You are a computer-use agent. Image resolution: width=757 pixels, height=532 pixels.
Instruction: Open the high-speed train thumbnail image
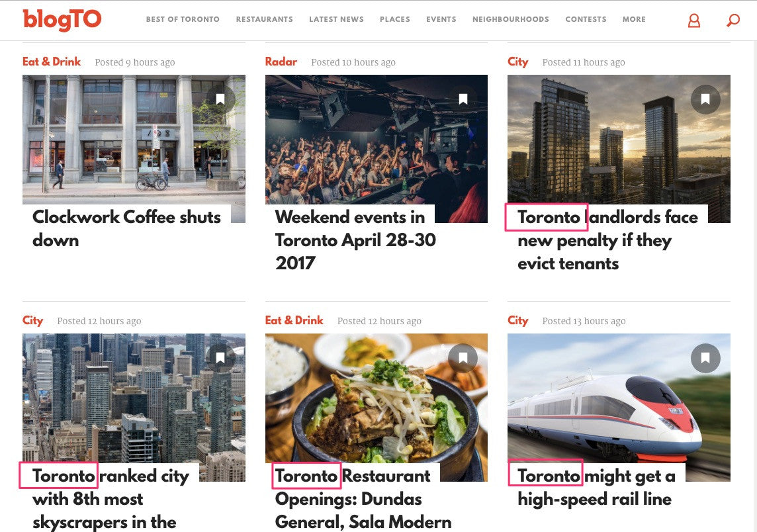(x=619, y=407)
